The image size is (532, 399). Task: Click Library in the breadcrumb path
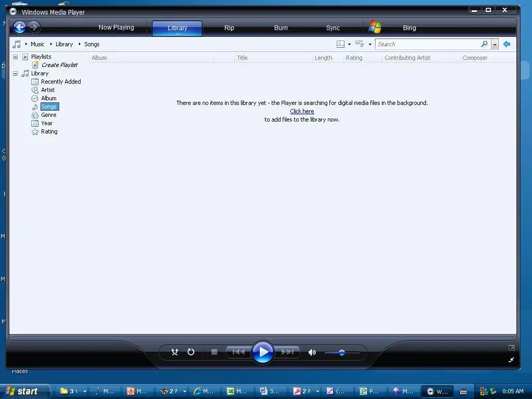pos(64,44)
